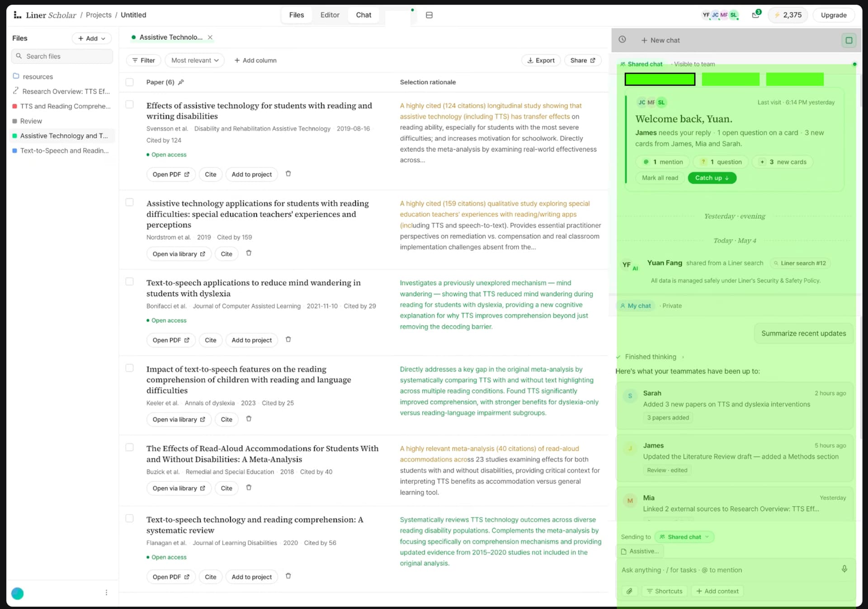Click the Catch up button
The height and width of the screenshot is (609, 868).
[x=712, y=178]
